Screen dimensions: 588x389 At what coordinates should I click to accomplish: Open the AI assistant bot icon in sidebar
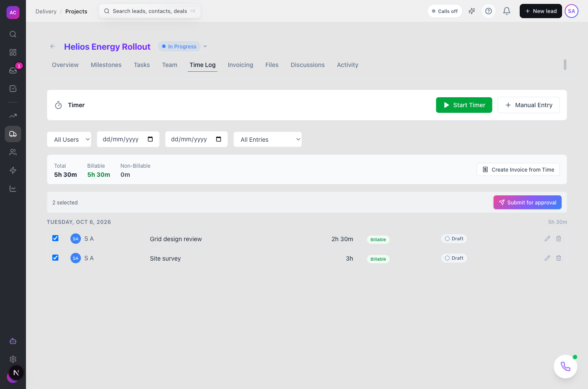pos(13,341)
